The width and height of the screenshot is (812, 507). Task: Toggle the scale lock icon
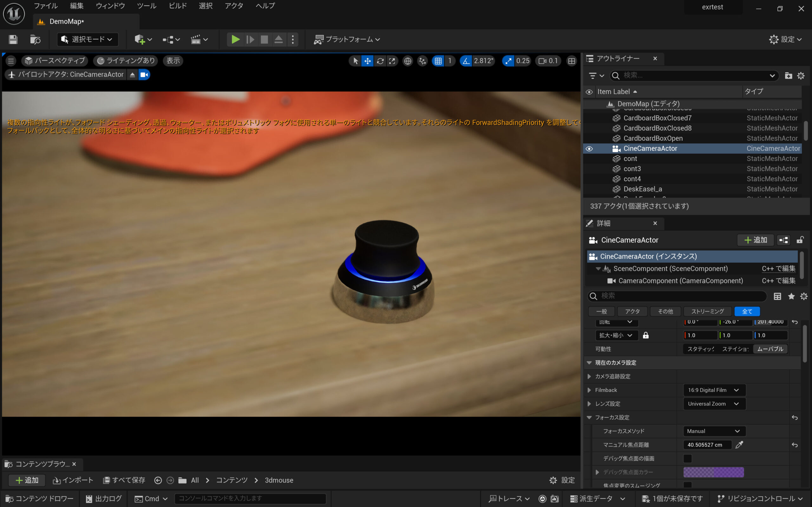pos(645,335)
